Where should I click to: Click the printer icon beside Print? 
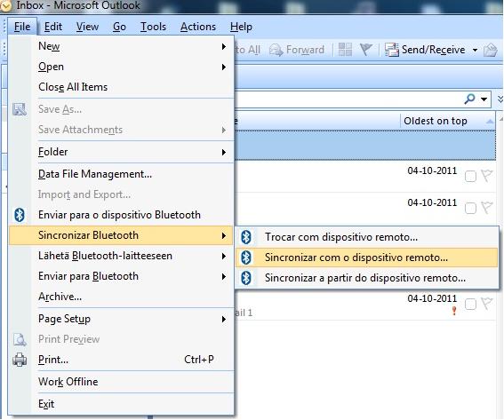pos(20,360)
